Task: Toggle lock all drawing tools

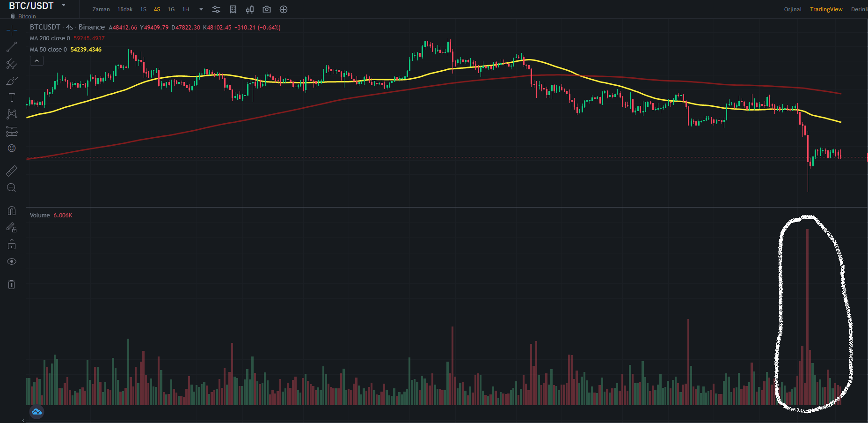Action: click(12, 245)
